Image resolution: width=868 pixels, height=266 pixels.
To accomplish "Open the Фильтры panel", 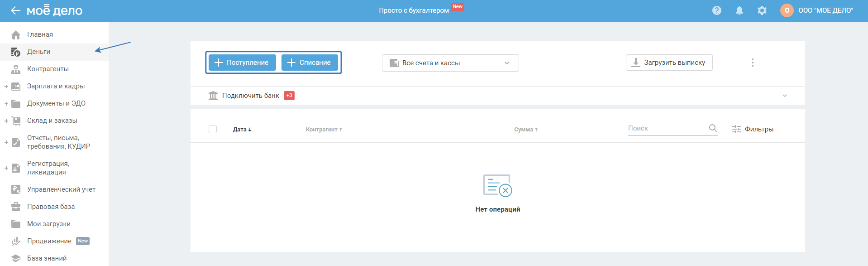I will click(x=753, y=129).
